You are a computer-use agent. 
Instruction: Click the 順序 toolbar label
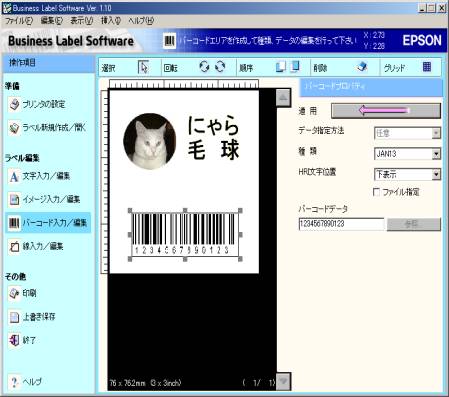click(x=246, y=68)
